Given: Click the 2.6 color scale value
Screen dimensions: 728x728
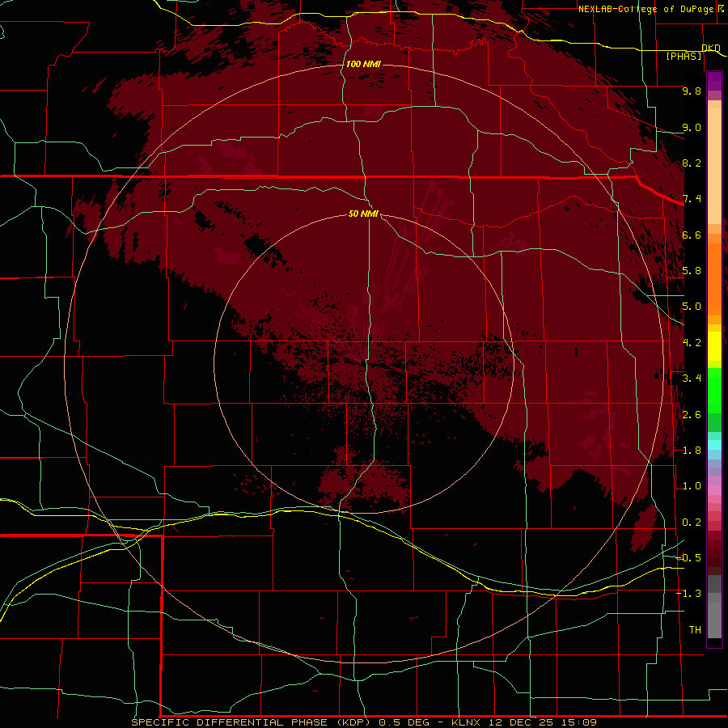Looking at the screenshot, I should (x=692, y=415).
